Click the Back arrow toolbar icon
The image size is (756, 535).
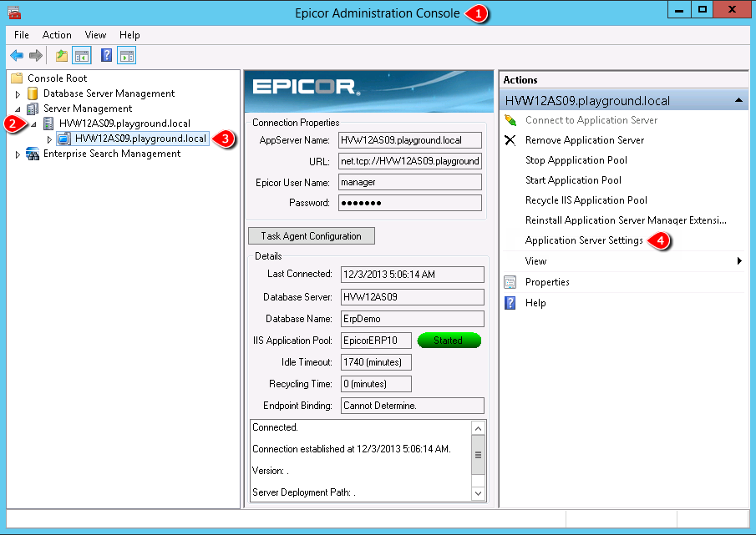(x=17, y=55)
